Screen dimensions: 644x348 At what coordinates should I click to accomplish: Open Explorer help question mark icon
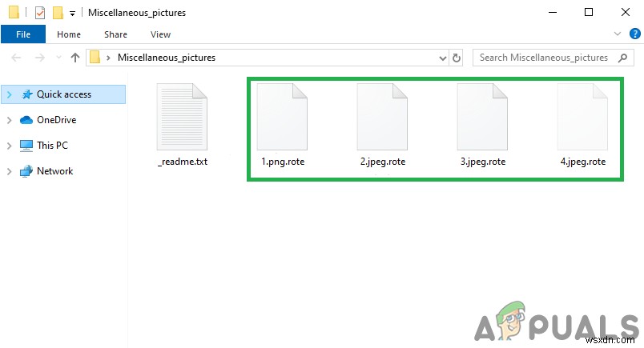tap(634, 34)
